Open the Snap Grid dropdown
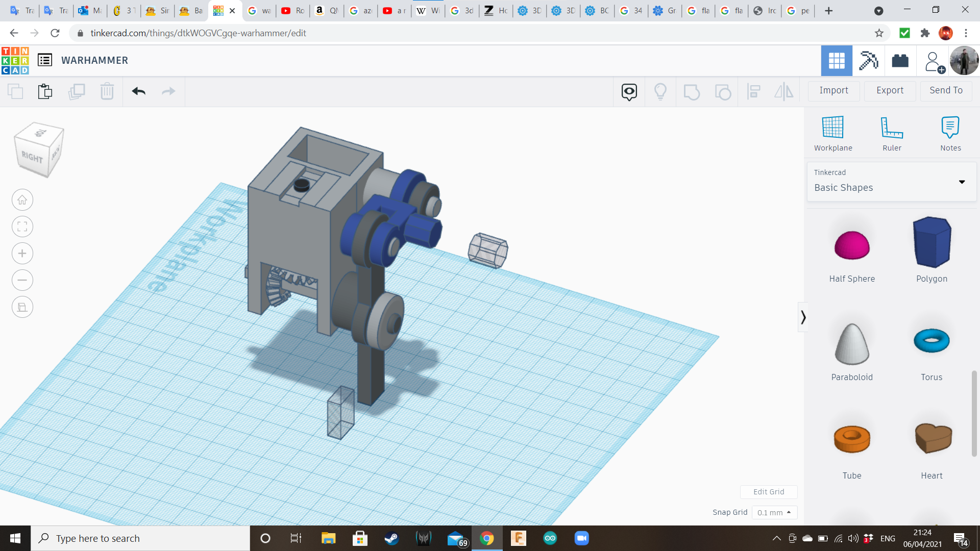This screenshot has width=980, height=551. (x=774, y=512)
